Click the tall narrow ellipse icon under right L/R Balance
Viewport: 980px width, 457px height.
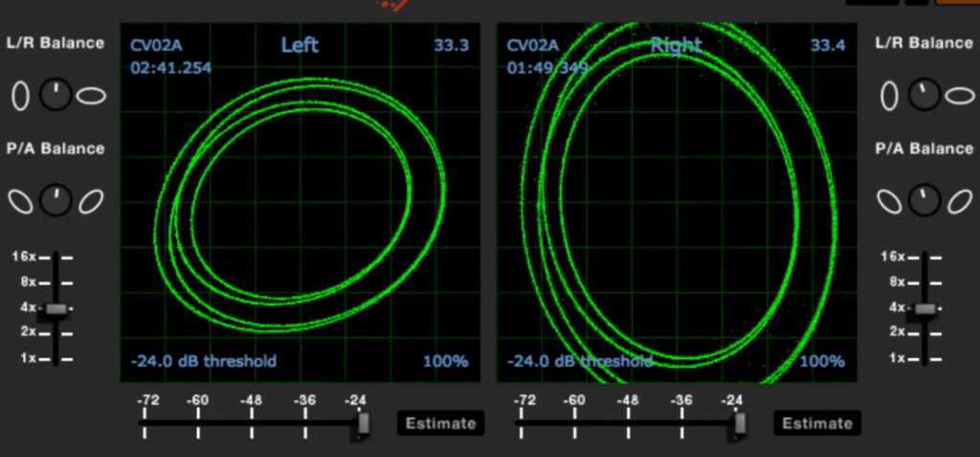(889, 95)
